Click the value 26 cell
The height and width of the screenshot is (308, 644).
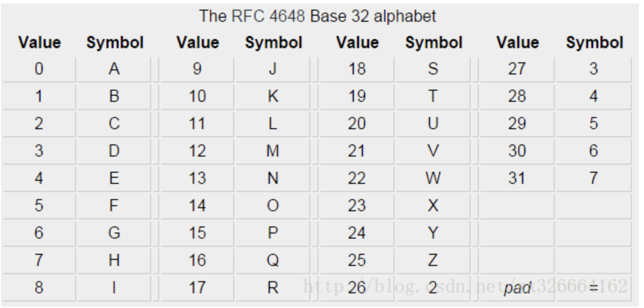pos(357,288)
